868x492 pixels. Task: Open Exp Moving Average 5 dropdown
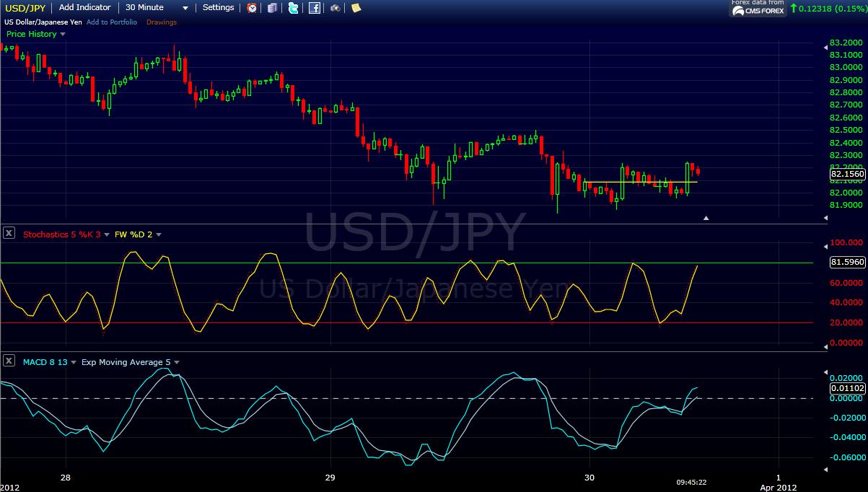point(177,363)
